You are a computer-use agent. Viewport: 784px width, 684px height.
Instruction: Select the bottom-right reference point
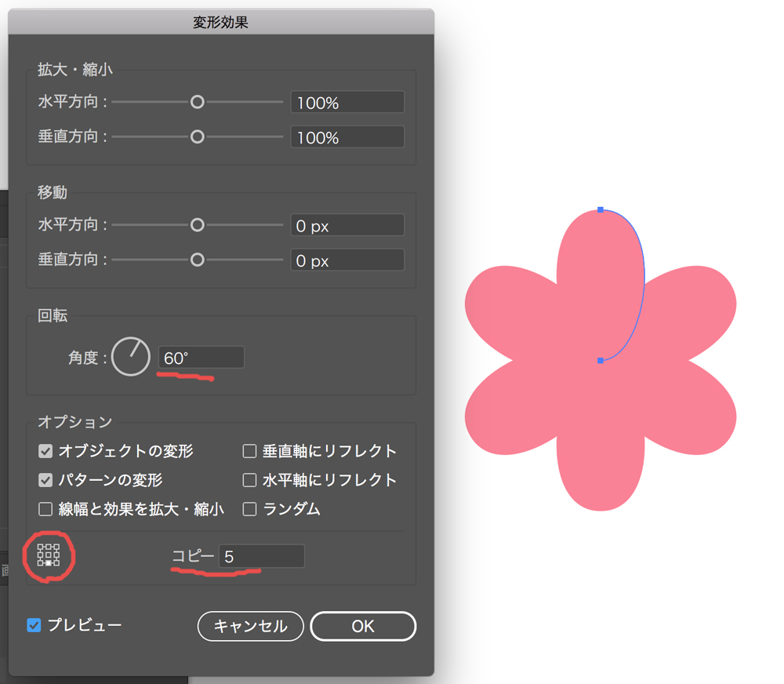pyautogui.click(x=56, y=562)
